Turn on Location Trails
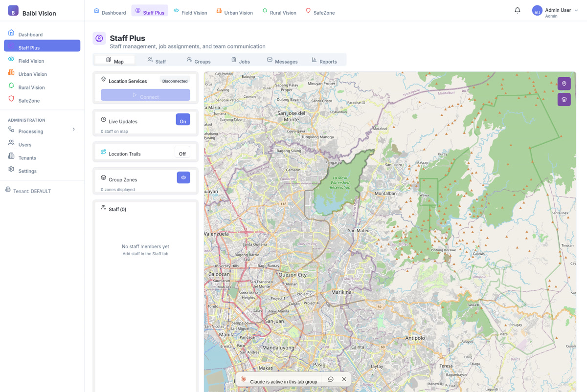 (182, 153)
